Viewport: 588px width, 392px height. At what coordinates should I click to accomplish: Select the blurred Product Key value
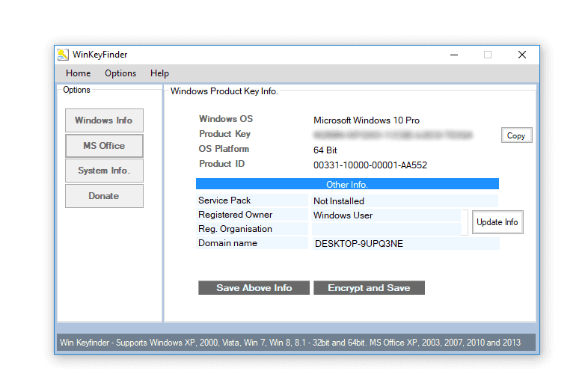(x=393, y=135)
